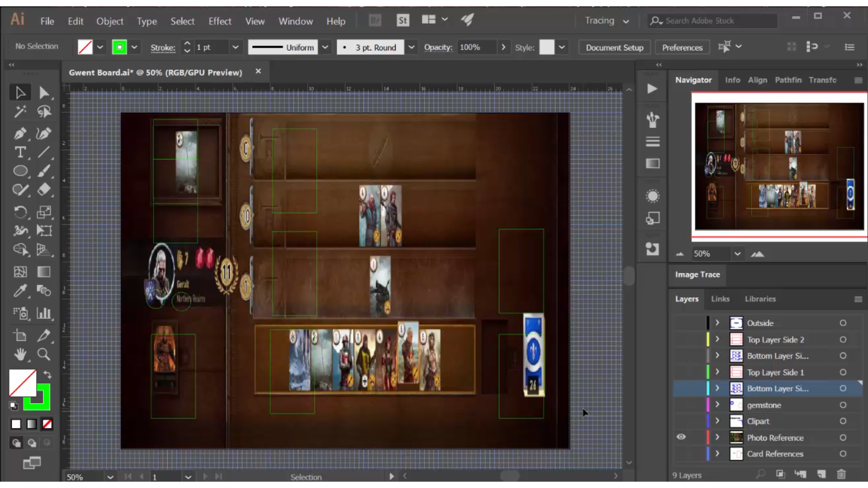This screenshot has width=868, height=488.
Task: Select the Pen tool
Action: (x=20, y=133)
